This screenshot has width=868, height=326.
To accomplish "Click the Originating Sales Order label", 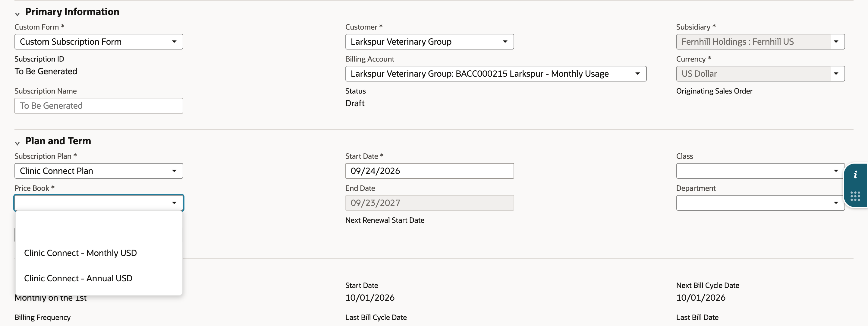I will click(714, 91).
